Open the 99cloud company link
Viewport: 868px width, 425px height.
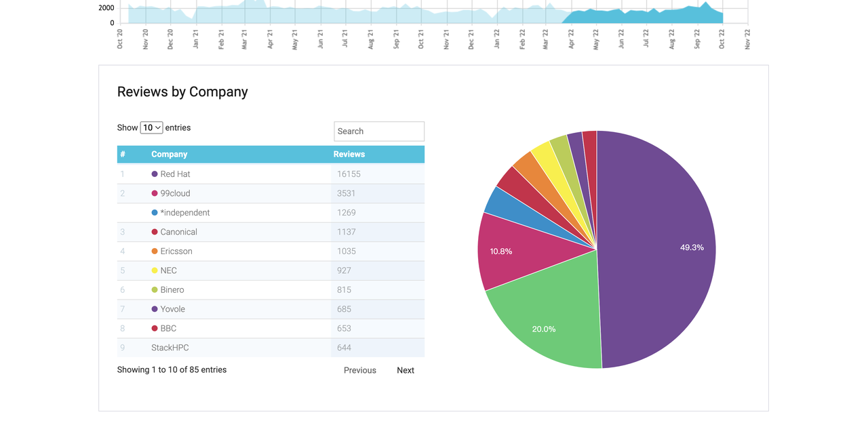coord(176,193)
